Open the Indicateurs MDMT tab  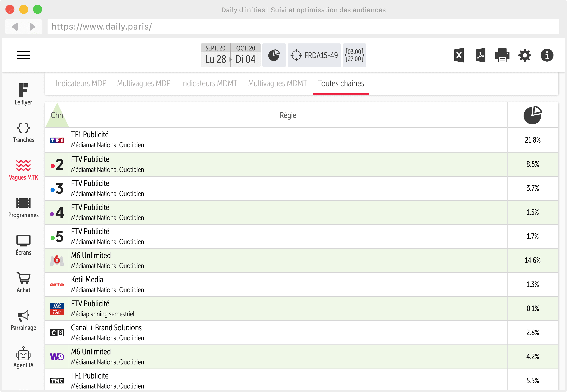(x=209, y=84)
